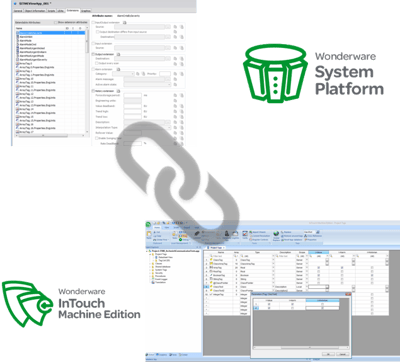Screen dimensions: 400x362
Task: Click the InTouch Machine Edition lion logo
Action: point(27,303)
